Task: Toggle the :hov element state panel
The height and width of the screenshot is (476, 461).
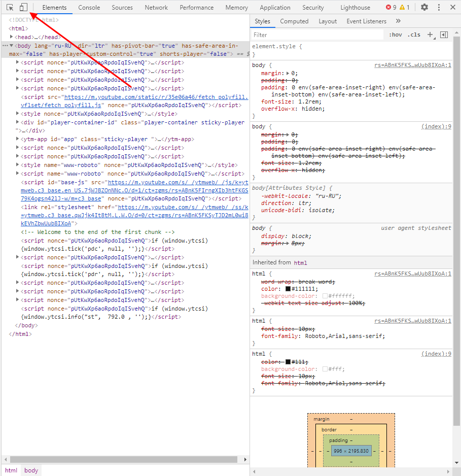Action: [396, 35]
